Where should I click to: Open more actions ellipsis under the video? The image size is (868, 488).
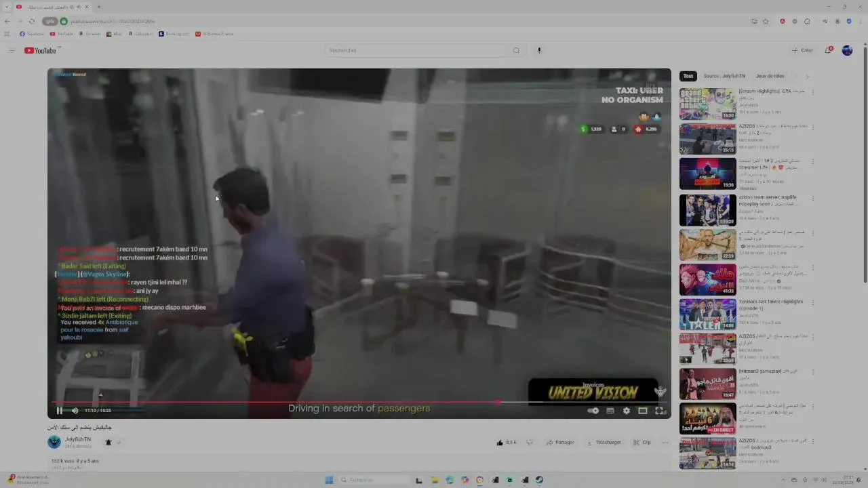665,443
